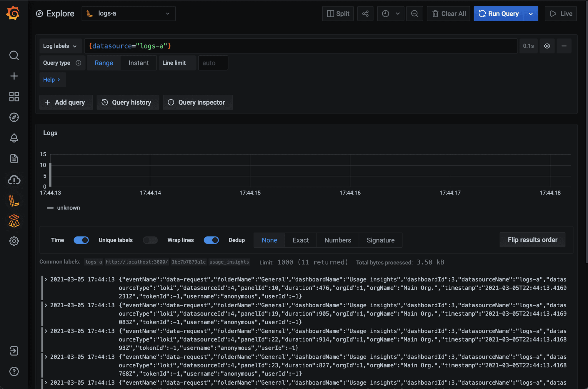This screenshot has height=389, width=588.
Task: Click the search magnifier in the sidebar
Action: point(14,55)
